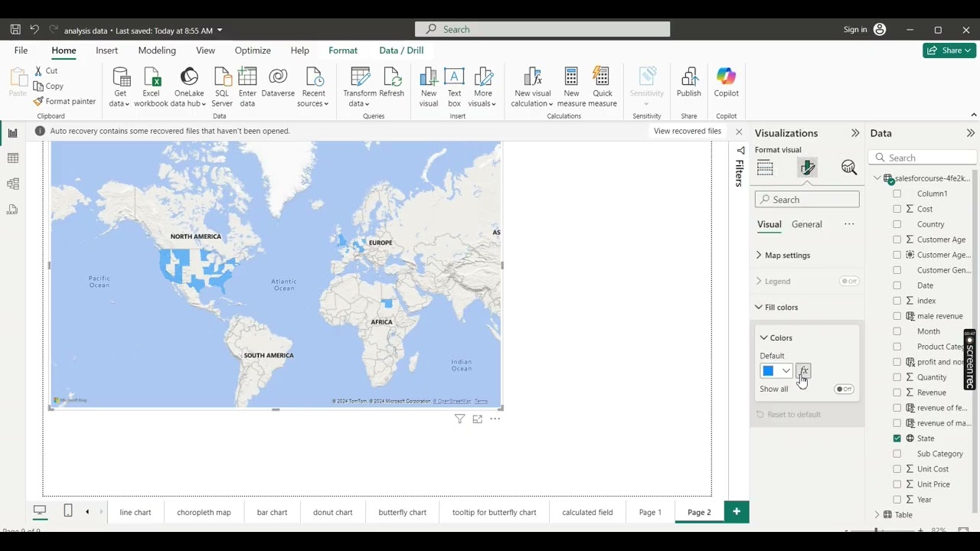Screen dimensions: 980x551
Task: Open the Filters pane
Action: coord(740,168)
